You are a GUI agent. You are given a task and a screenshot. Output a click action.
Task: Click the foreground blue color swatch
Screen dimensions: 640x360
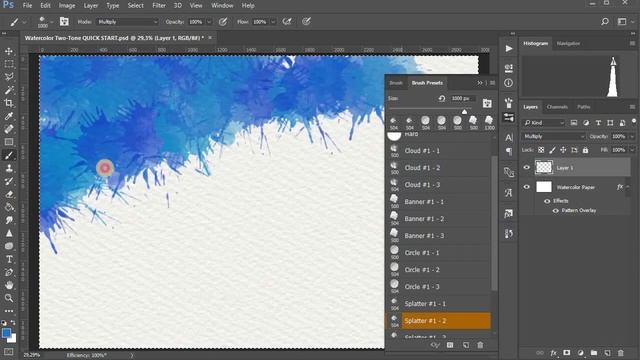[x=6, y=333]
